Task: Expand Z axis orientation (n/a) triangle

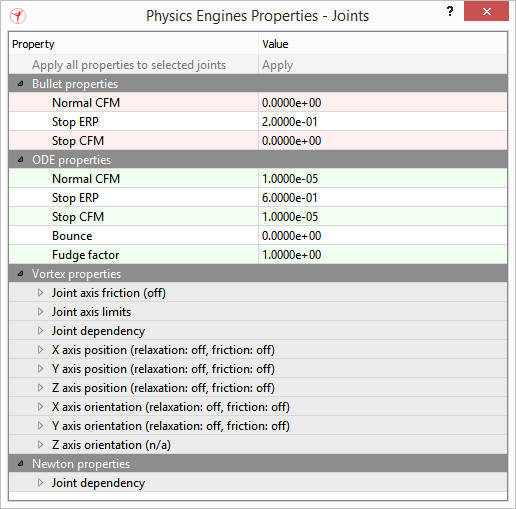Action: (40, 445)
